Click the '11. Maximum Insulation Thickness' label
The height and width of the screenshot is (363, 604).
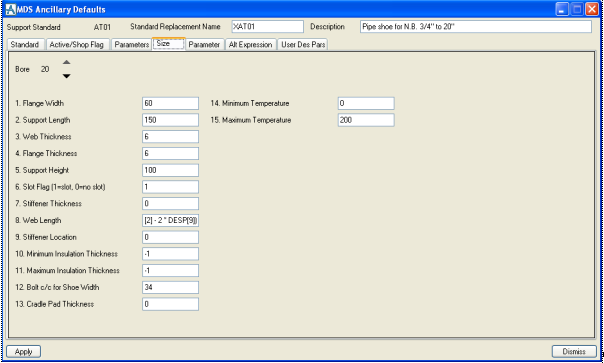click(x=67, y=271)
